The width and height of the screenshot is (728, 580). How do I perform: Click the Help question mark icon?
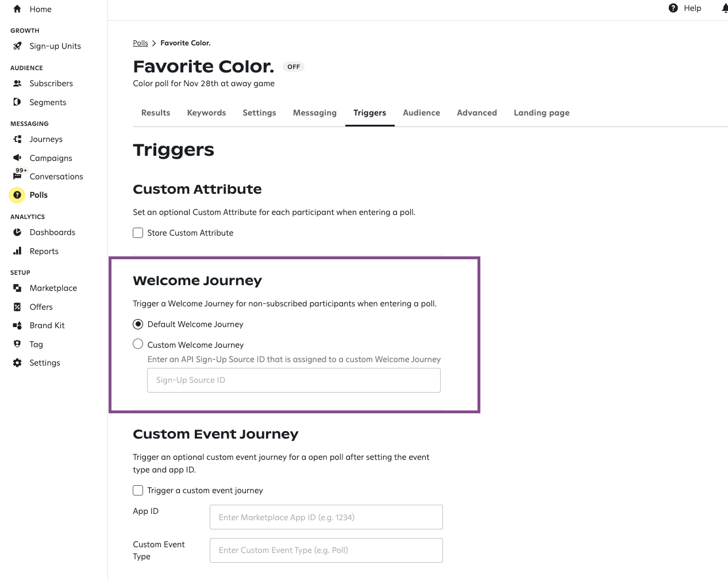click(x=673, y=8)
